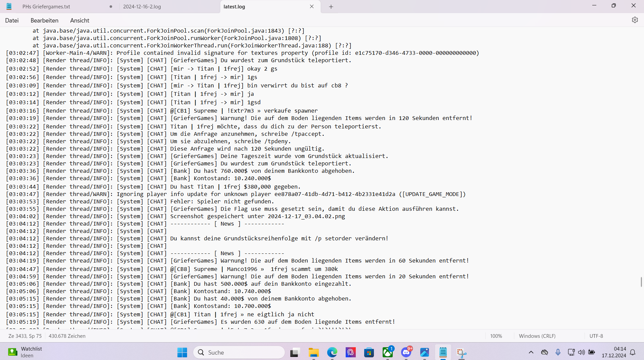This screenshot has width=644, height=360.
Task: Switch to PHs Griefergames.txt tab
Action: (46, 7)
